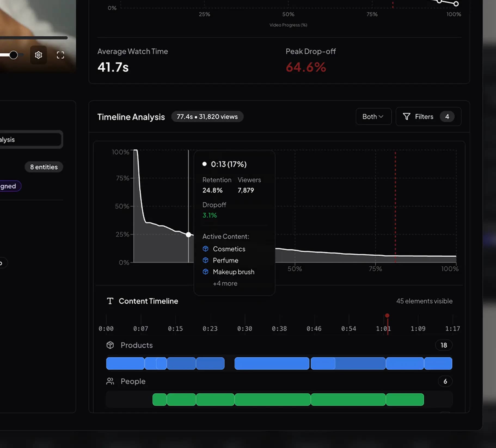Click the Cosmetics product cube icon
The width and height of the screenshot is (496, 448).
point(205,249)
